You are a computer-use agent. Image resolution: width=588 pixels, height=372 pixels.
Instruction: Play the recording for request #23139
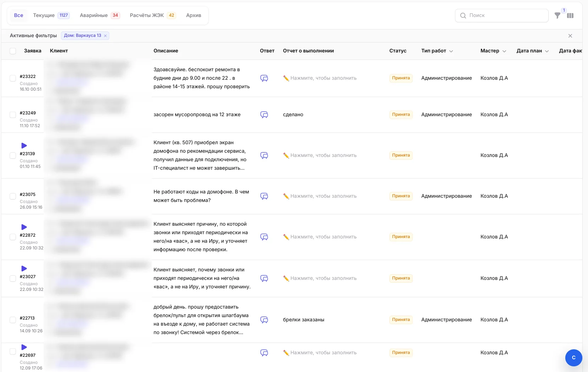click(24, 146)
